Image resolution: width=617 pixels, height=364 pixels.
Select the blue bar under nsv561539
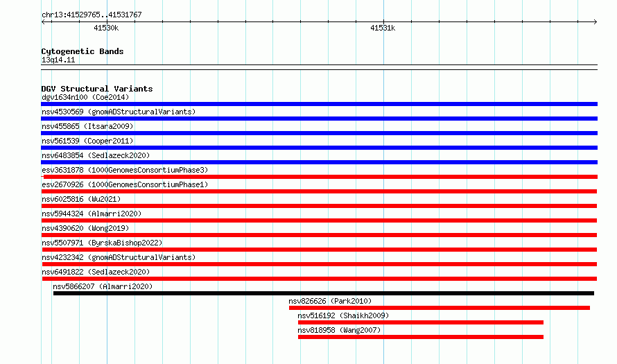(x=319, y=148)
